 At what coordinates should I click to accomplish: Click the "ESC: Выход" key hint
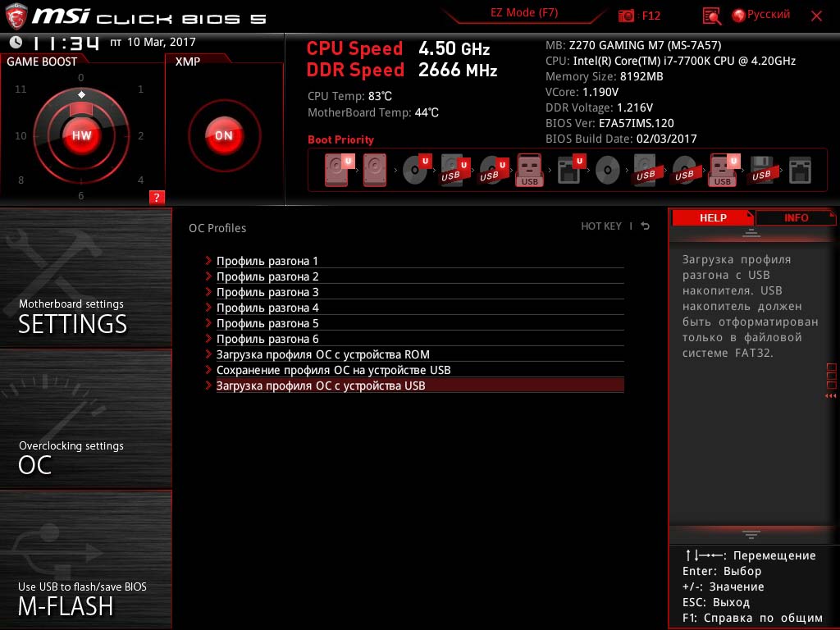coord(715,602)
